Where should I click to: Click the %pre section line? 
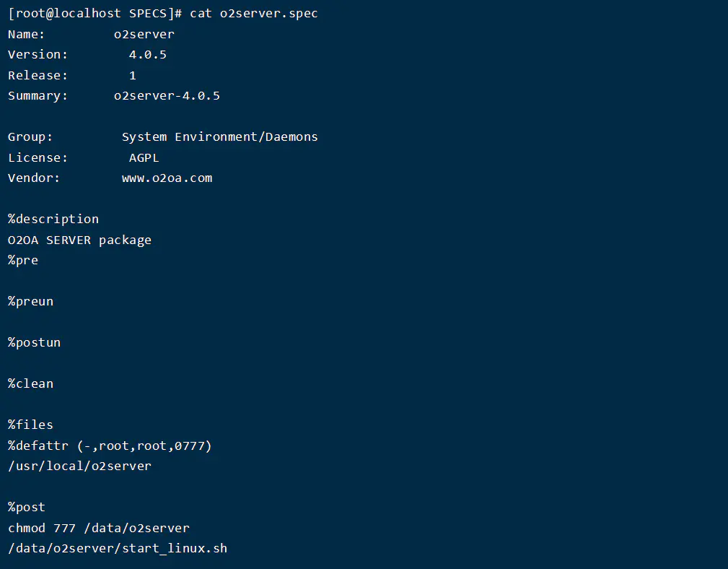point(23,260)
